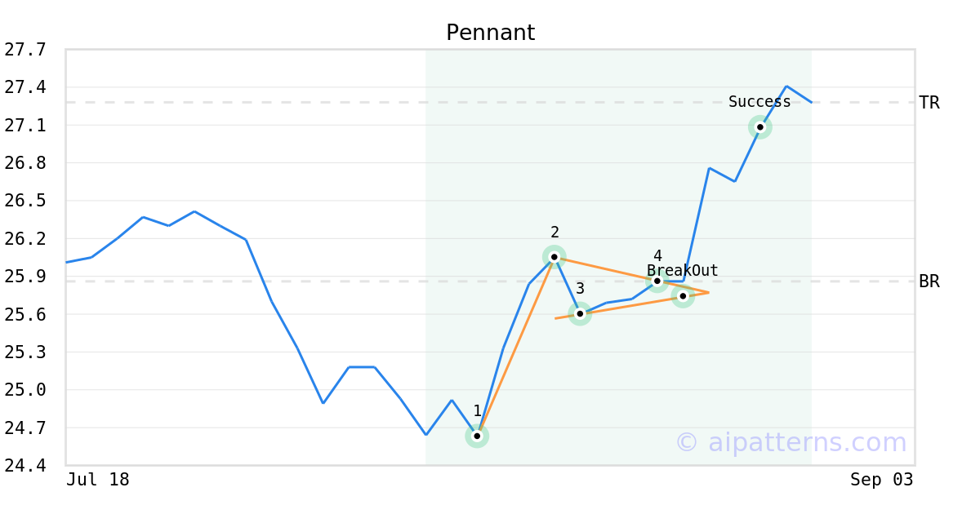
Task: Click the BreakOut point marker
Action: point(683,295)
